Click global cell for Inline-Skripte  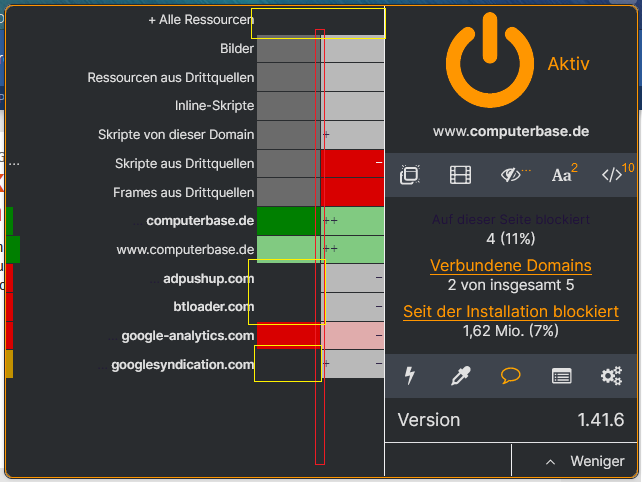(289, 106)
